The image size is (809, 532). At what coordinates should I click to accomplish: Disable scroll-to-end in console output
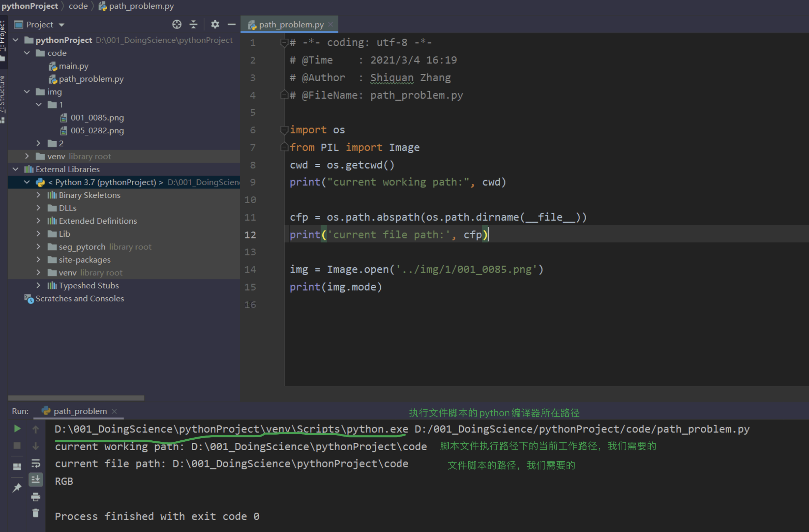(x=36, y=479)
